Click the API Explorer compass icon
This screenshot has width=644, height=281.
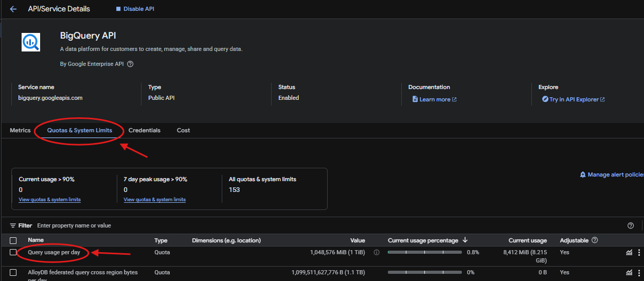tap(545, 99)
